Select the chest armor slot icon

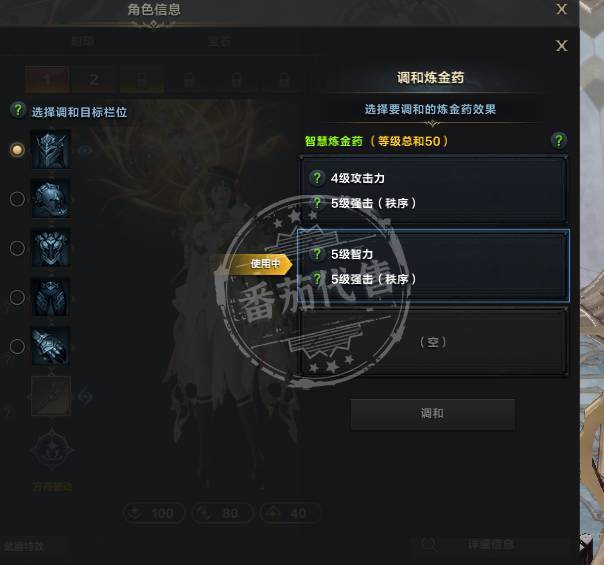click(x=50, y=248)
